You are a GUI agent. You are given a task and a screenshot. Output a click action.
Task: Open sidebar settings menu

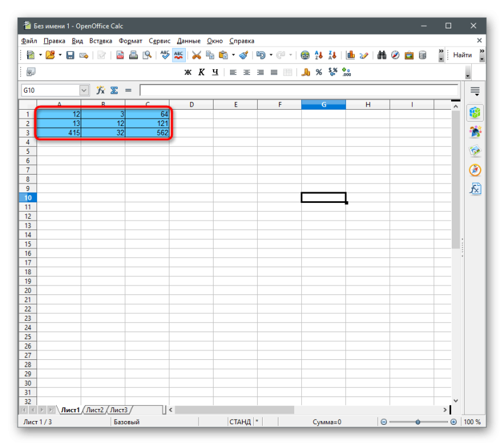click(475, 91)
